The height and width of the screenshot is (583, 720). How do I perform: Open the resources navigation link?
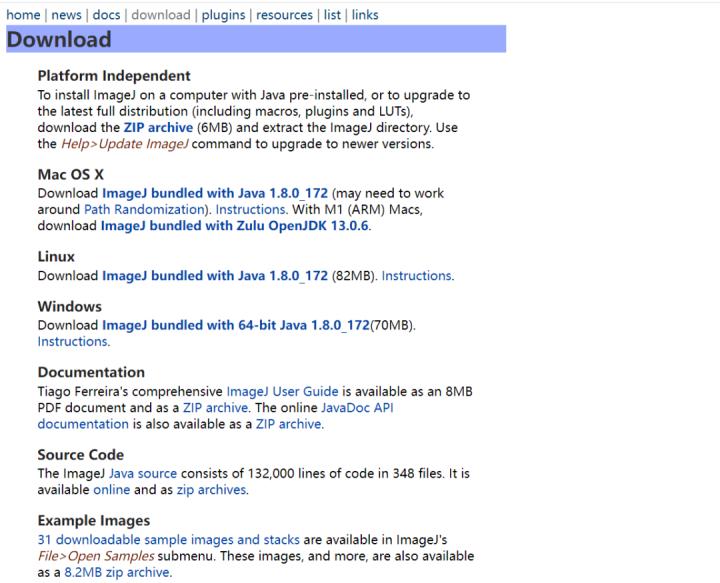284,15
